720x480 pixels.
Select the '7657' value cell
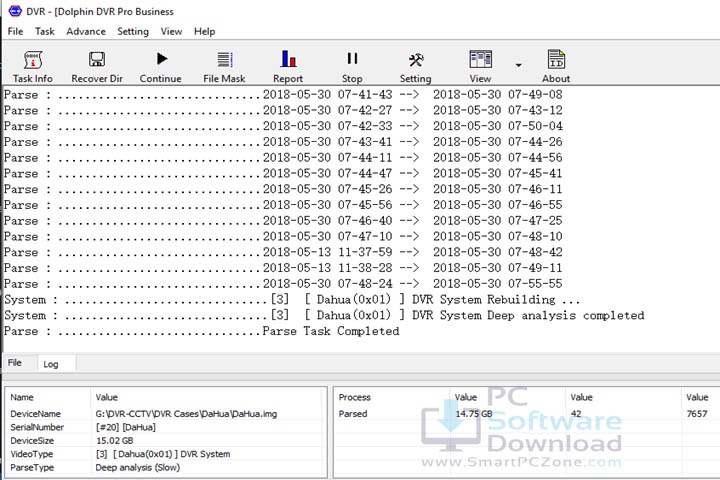697,414
